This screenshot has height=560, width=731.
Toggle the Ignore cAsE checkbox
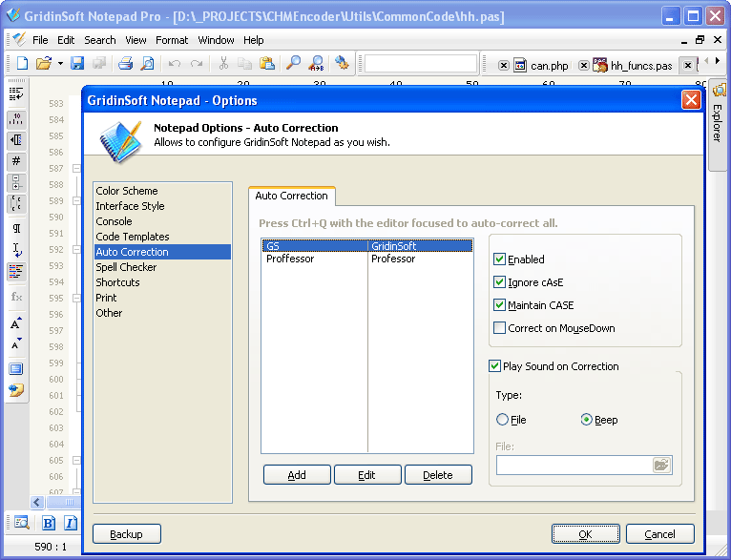(x=499, y=281)
